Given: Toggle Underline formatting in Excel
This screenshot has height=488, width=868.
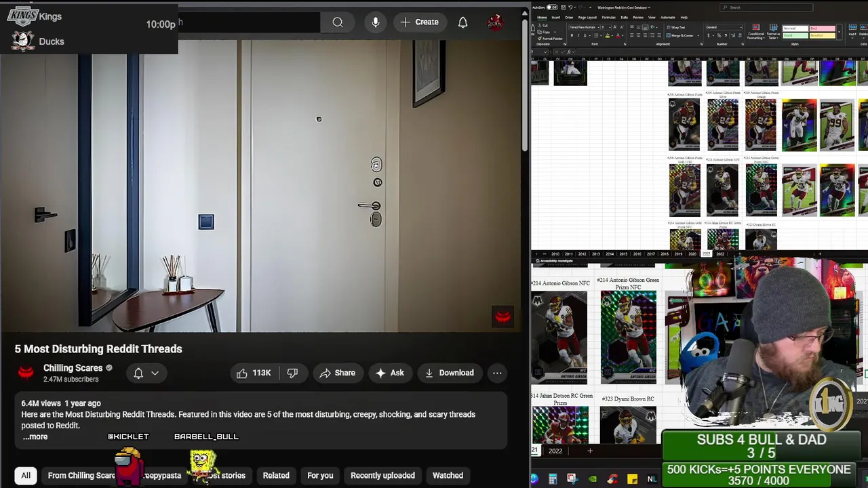Looking at the screenshot, I should 585,35.
